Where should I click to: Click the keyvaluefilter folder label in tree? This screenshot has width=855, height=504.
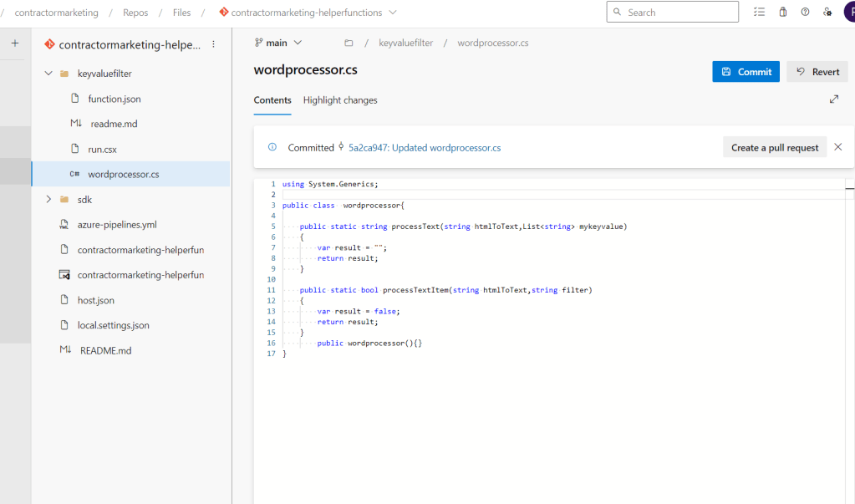pyautogui.click(x=104, y=73)
